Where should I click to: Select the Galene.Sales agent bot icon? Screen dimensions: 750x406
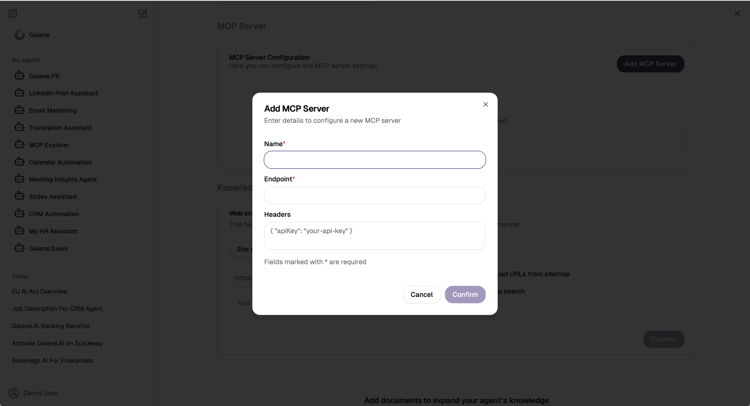click(x=19, y=248)
